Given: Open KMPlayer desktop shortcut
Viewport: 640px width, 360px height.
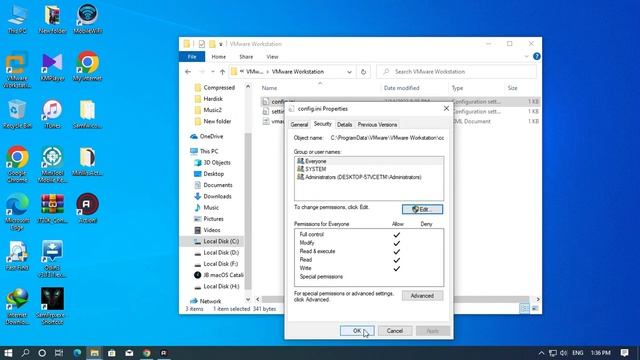Looking at the screenshot, I should pos(52,67).
